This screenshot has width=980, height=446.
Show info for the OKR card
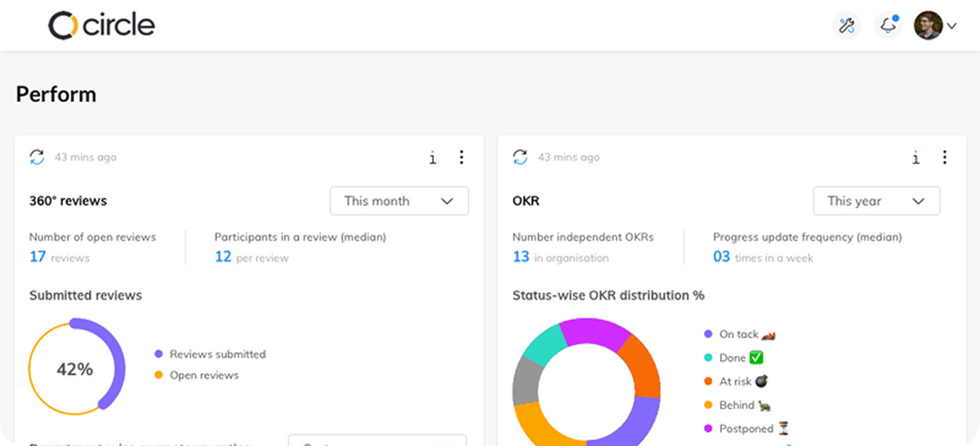click(916, 157)
